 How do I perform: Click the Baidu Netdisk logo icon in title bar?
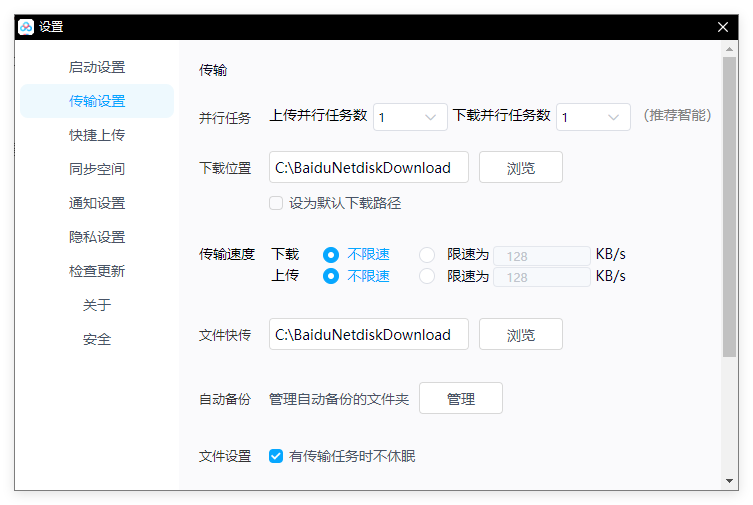(26, 27)
